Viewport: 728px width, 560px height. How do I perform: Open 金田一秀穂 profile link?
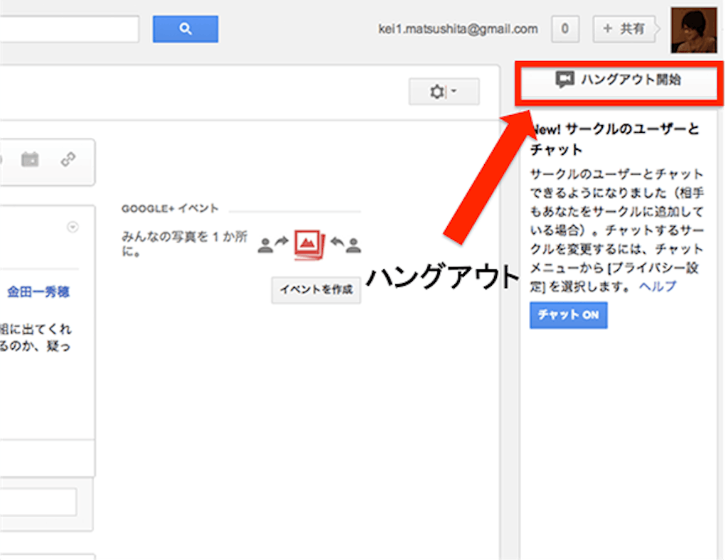[x=38, y=292]
